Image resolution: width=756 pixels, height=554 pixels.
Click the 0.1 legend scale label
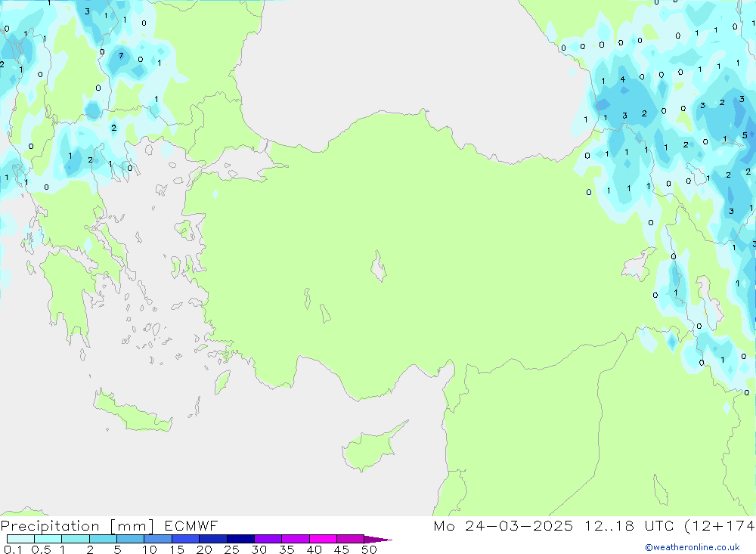coord(13,549)
